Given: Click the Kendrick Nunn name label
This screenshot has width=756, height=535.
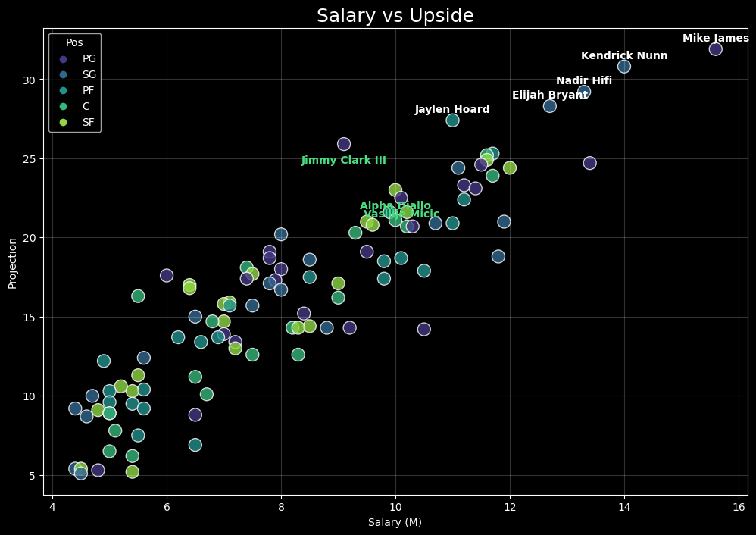Looking at the screenshot, I should (624, 56).
